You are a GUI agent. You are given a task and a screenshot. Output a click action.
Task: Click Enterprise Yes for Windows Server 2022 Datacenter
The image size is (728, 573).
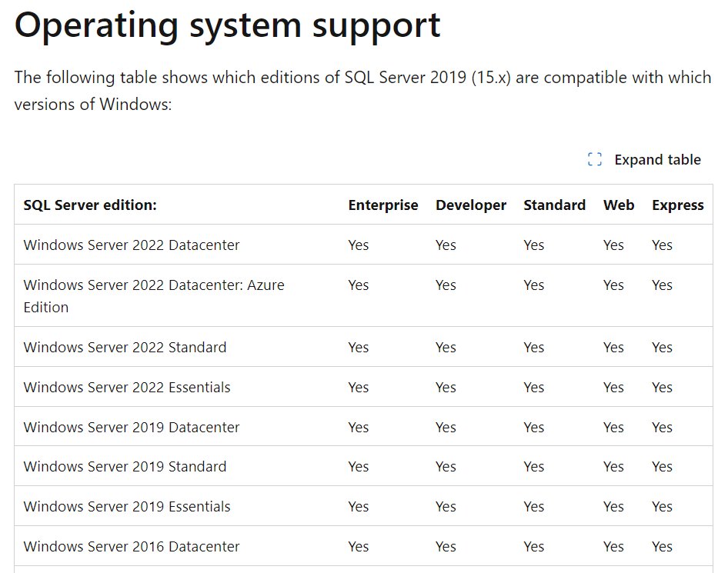pos(359,245)
